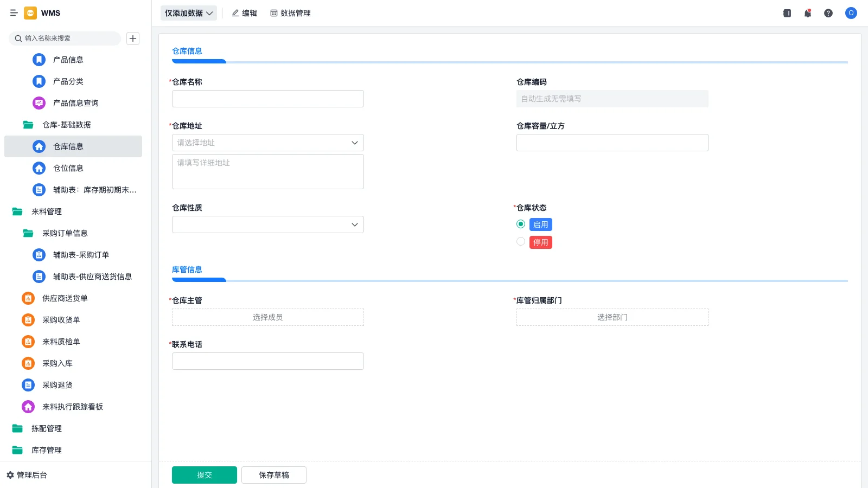868x488 pixels.
Task: Click the 仓位信息 house icon
Action: 39,168
